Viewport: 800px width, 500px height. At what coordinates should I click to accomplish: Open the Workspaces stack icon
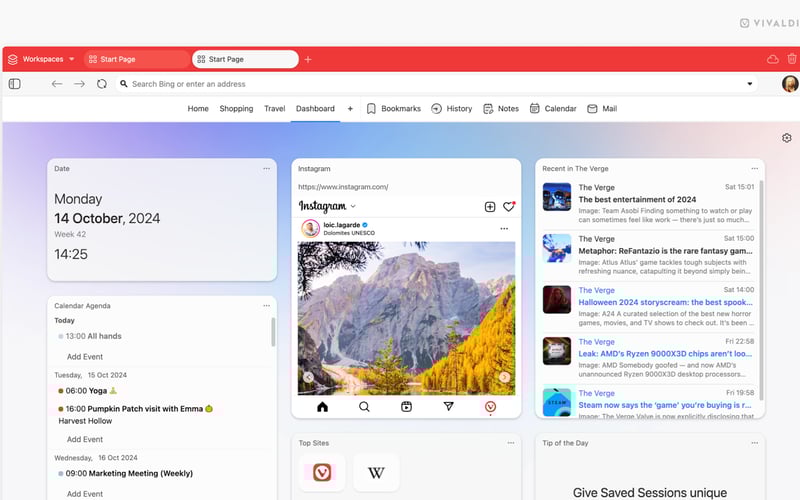point(13,59)
